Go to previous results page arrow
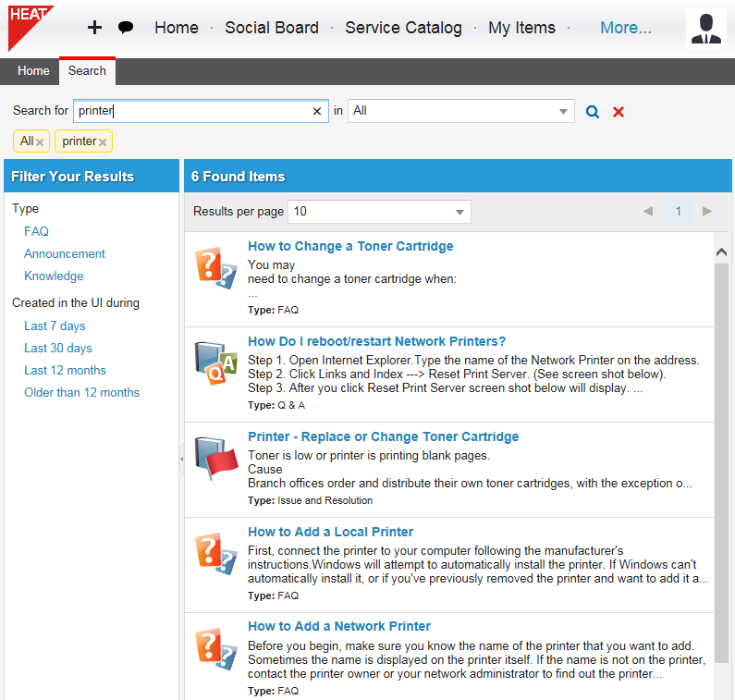 click(648, 211)
